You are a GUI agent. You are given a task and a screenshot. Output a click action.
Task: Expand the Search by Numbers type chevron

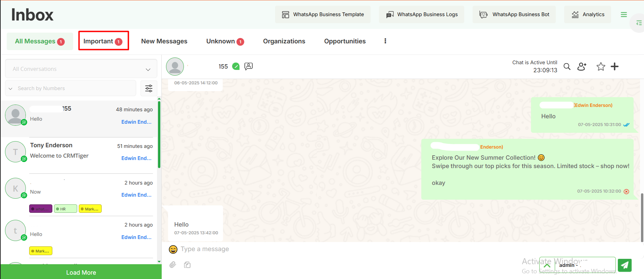(x=11, y=88)
